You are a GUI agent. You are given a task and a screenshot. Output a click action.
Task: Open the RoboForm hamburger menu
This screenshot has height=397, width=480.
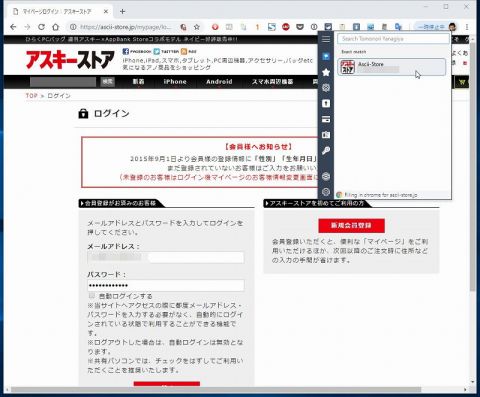pos(326,39)
